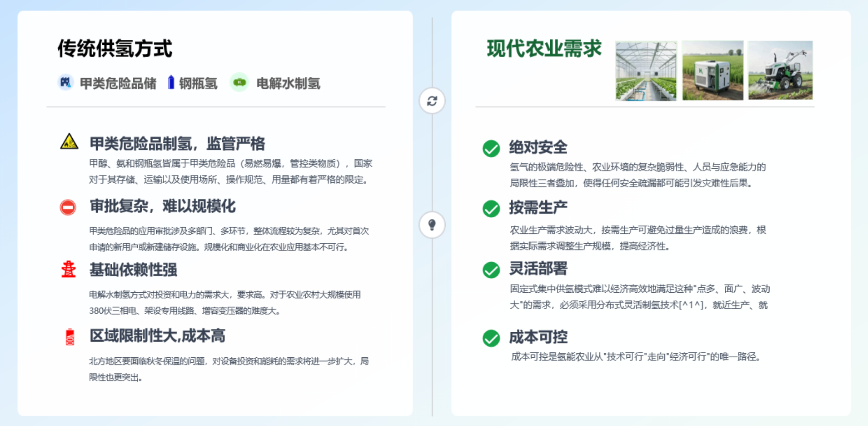
Task: Click the lightbulb icon on divider
Action: pyautogui.click(x=432, y=224)
